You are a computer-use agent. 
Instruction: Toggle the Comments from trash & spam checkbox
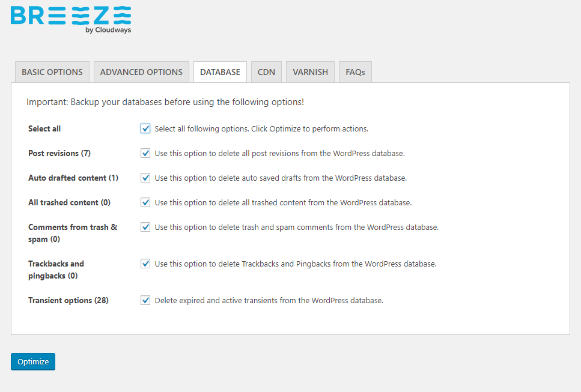(145, 227)
